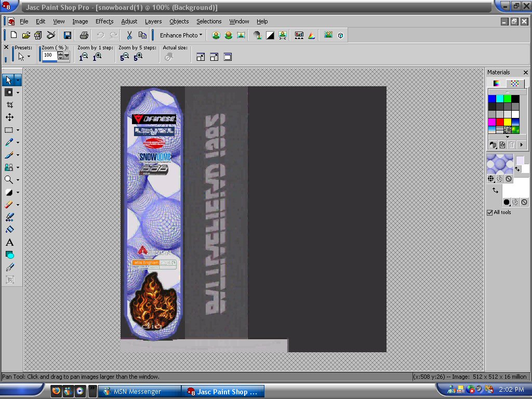Screen dimensions: 532x399
Task: Select the magnifier Zoom tool in toolbox
Action: pyautogui.click(x=9, y=180)
